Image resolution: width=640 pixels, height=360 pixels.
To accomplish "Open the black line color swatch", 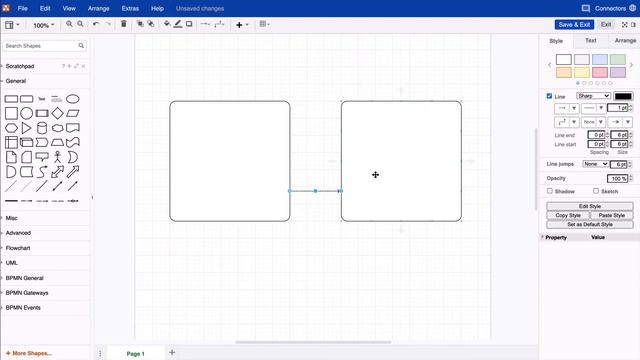I will tap(623, 96).
